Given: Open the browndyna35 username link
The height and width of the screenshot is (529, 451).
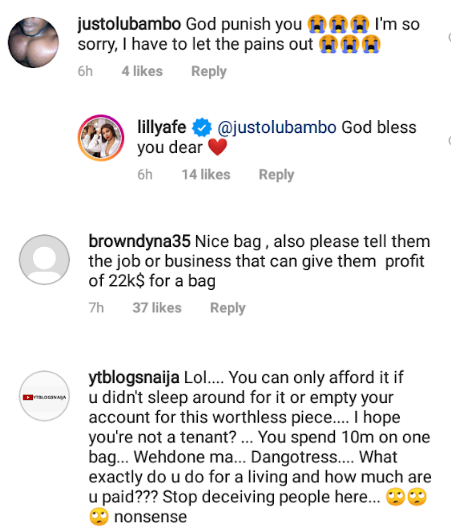Looking at the screenshot, I should (140, 241).
